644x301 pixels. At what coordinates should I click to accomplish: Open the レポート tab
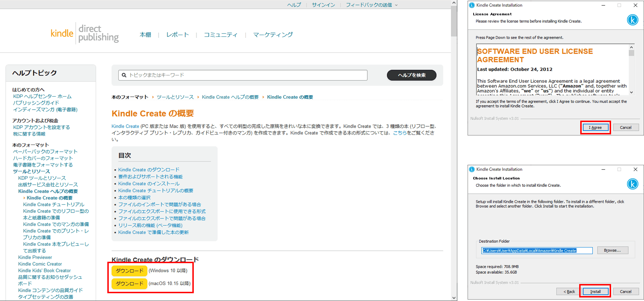point(177,35)
